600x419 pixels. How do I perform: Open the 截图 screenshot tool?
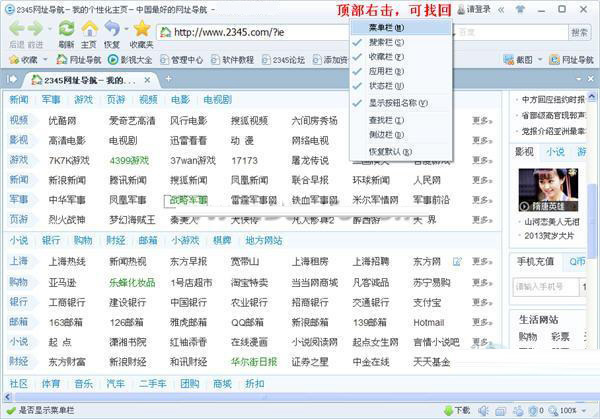click(518, 60)
